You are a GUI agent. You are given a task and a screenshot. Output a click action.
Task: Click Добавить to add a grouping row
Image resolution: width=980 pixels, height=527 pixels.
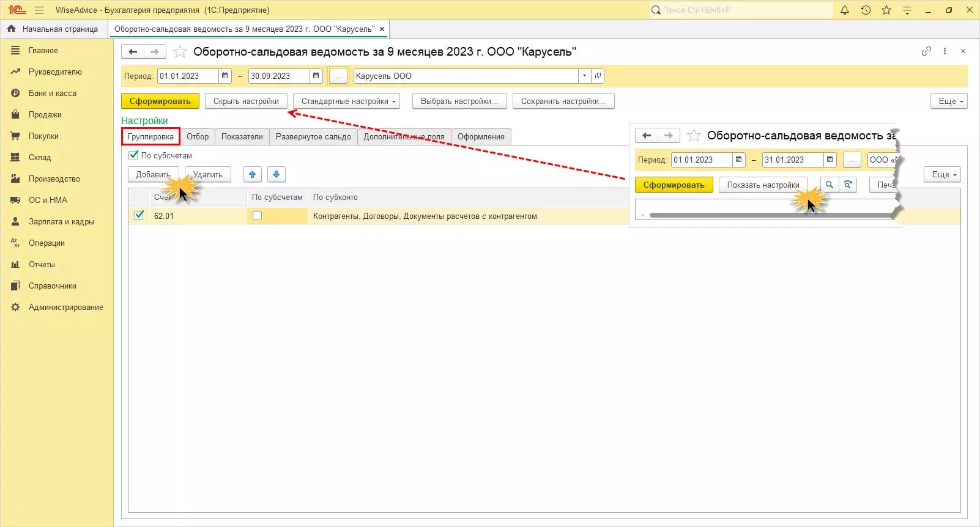tap(154, 174)
